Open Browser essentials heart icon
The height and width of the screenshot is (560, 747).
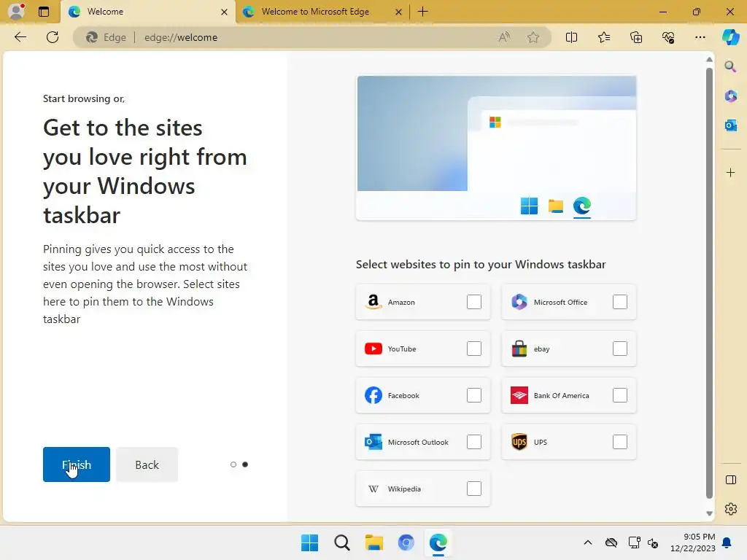pyautogui.click(x=668, y=37)
